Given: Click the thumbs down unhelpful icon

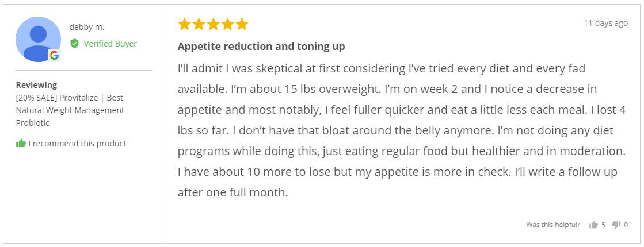Looking at the screenshot, I should pyautogui.click(x=616, y=225).
